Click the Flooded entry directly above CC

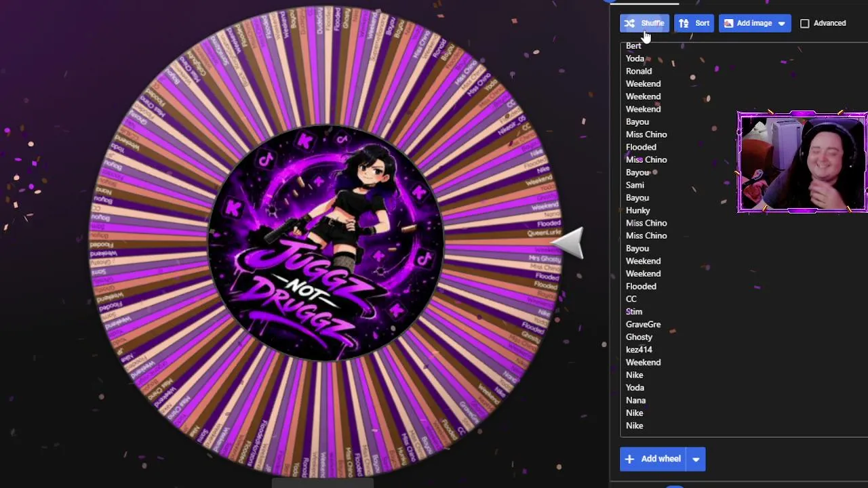click(641, 286)
